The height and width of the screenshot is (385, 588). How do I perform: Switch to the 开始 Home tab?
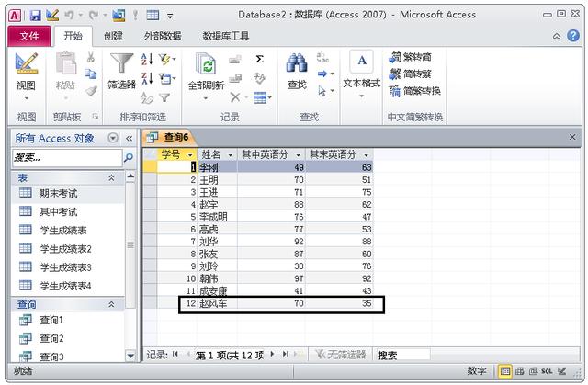(73, 36)
